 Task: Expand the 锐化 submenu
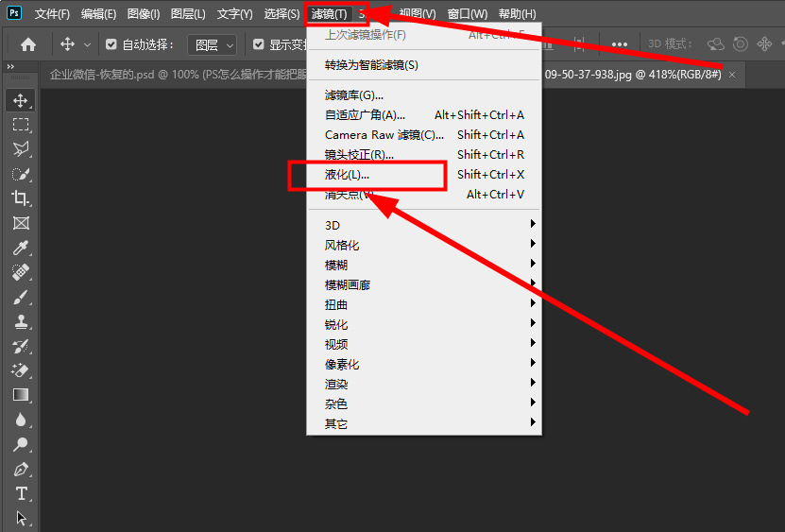pos(423,324)
